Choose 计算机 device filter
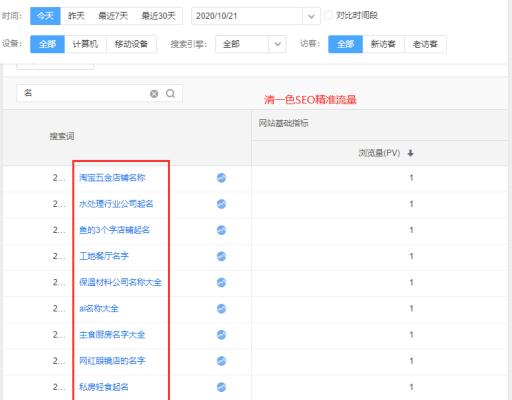Viewport: 512px width, 400px height. (85, 44)
